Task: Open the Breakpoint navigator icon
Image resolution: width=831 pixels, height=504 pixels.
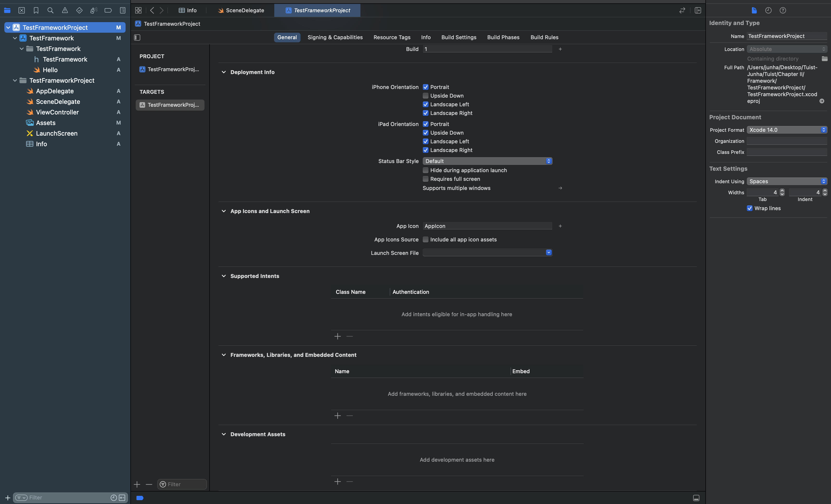Action: (x=108, y=10)
